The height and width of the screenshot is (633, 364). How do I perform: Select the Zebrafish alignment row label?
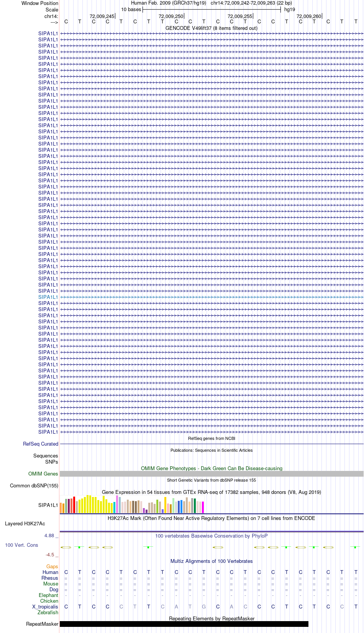click(x=48, y=612)
